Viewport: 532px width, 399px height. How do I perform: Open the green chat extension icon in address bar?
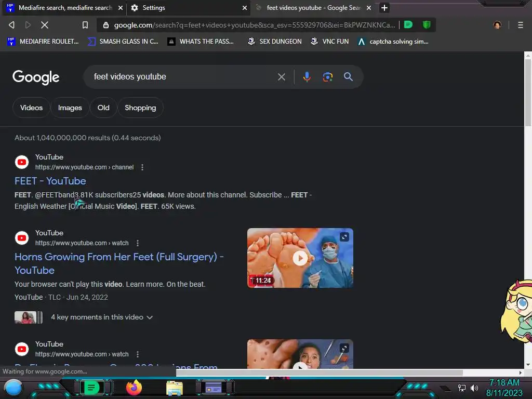coord(408,25)
